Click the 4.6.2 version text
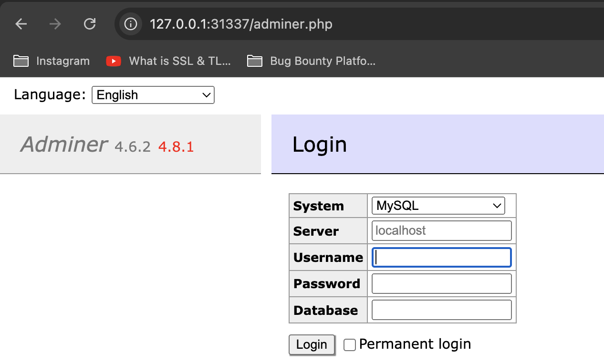 pos(133,147)
